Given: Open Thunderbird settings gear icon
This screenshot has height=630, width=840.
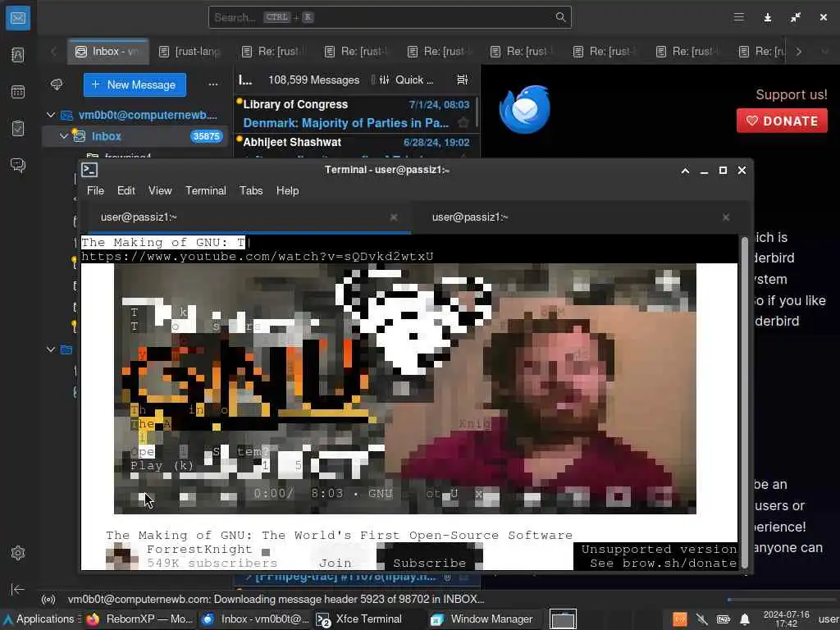Looking at the screenshot, I should (18, 552).
